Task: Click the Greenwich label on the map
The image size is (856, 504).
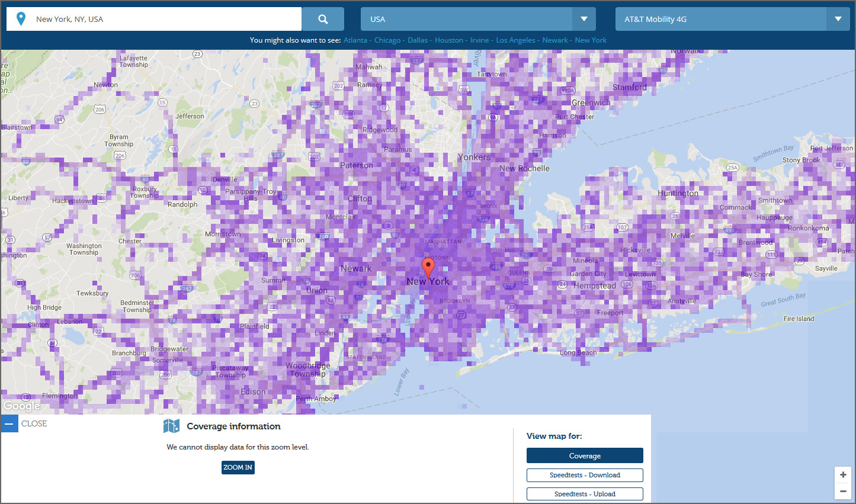Action: tap(591, 102)
